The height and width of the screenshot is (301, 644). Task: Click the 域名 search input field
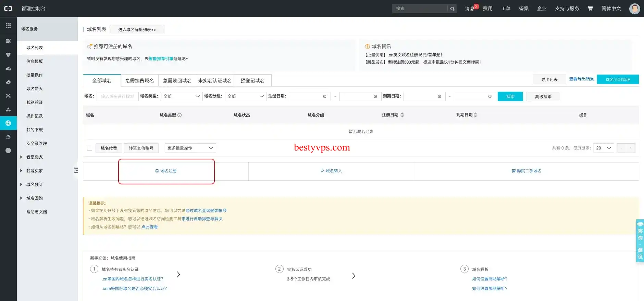coord(117,96)
